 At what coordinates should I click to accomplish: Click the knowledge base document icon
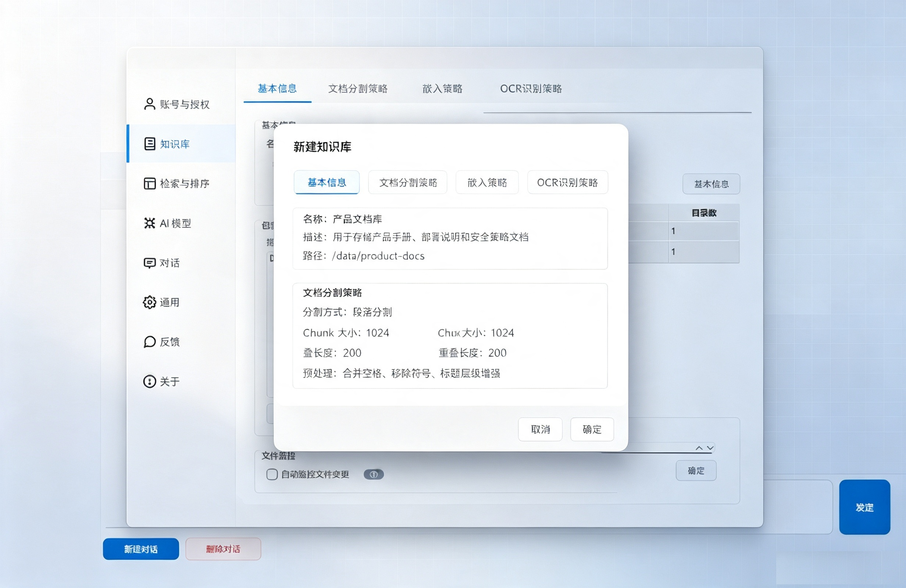pos(150,144)
